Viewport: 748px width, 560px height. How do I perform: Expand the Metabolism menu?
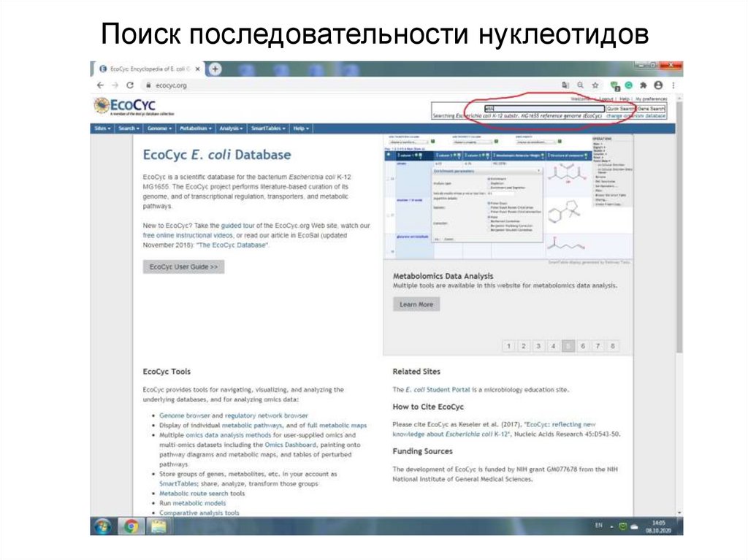[x=196, y=127]
